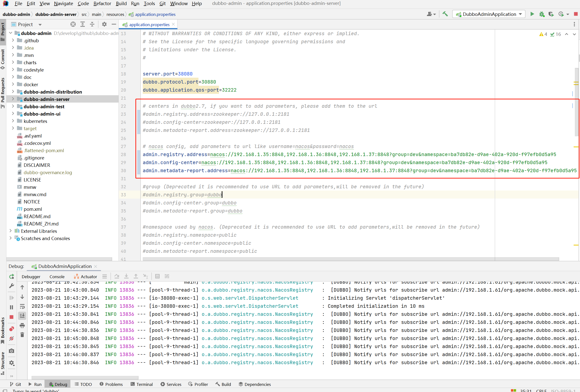Toggle scroll to end in console
The image size is (580, 392).
pos(22,316)
